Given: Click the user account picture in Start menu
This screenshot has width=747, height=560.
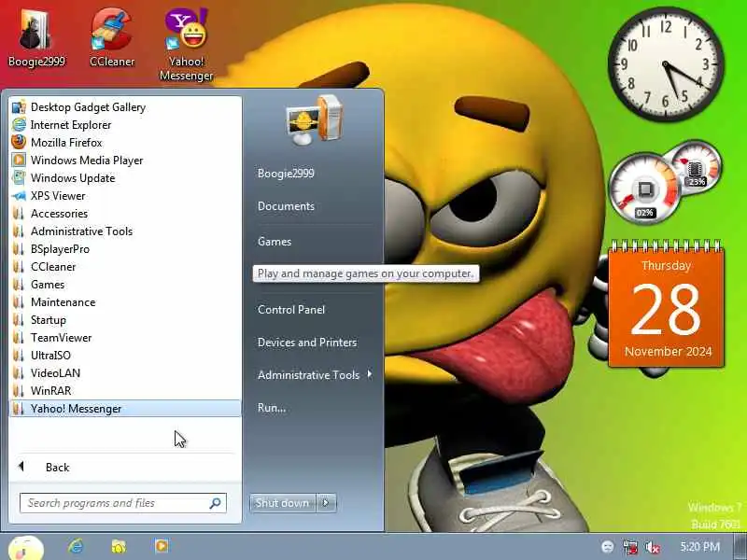Looking at the screenshot, I should [315, 120].
